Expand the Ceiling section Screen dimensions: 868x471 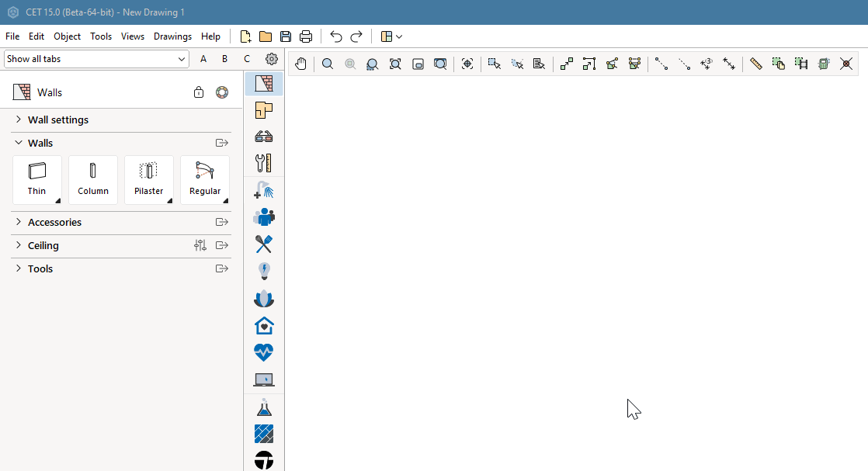tap(19, 245)
